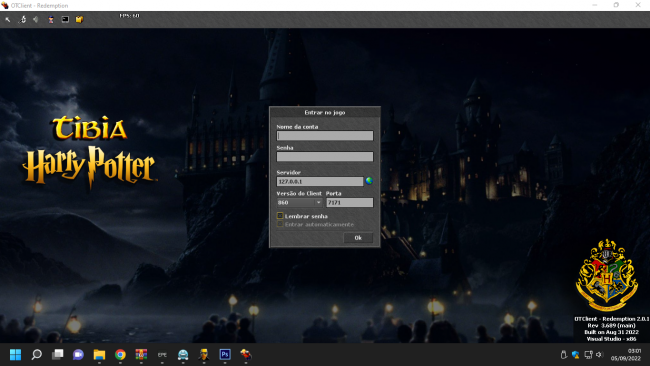Click the Porta field showing 7171

pyautogui.click(x=349, y=202)
